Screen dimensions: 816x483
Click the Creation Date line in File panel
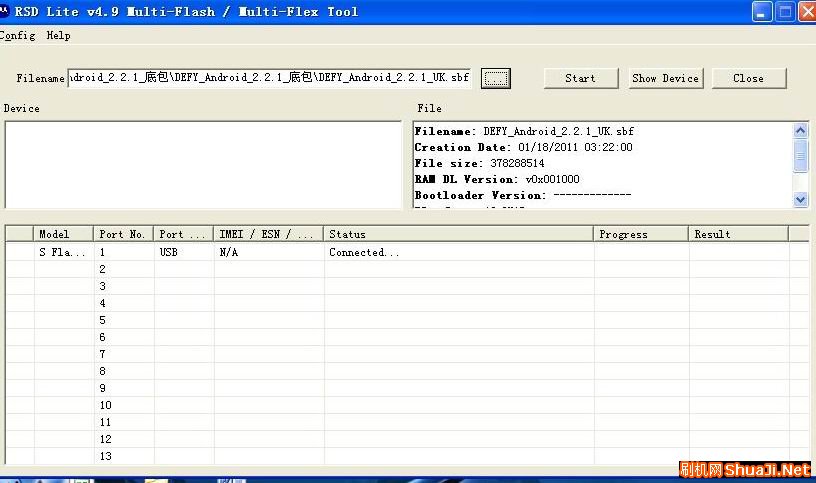(x=524, y=147)
